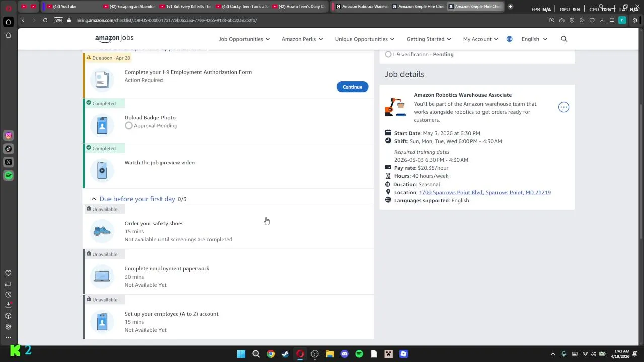Open the My Account dropdown
The image size is (644, 362).
pos(480,39)
